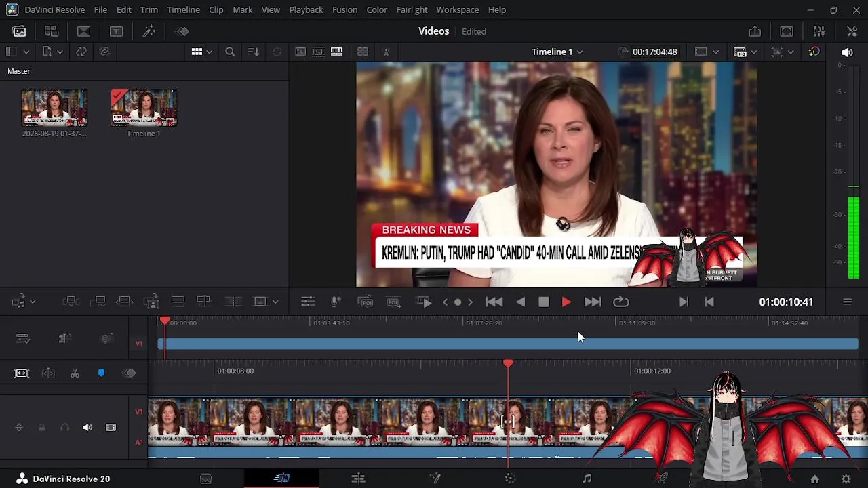This screenshot has width=868, height=488.
Task: Open the Playback menu
Action: point(306,9)
